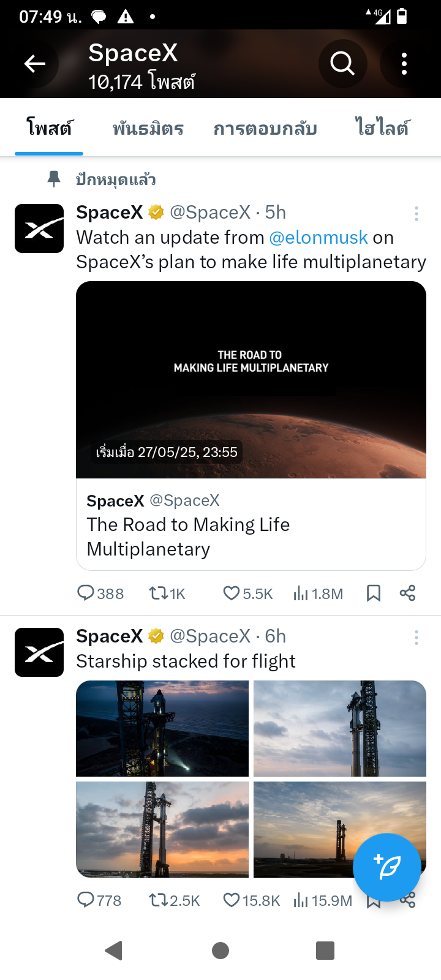Open profile overflow menu (three dots)

click(x=404, y=64)
